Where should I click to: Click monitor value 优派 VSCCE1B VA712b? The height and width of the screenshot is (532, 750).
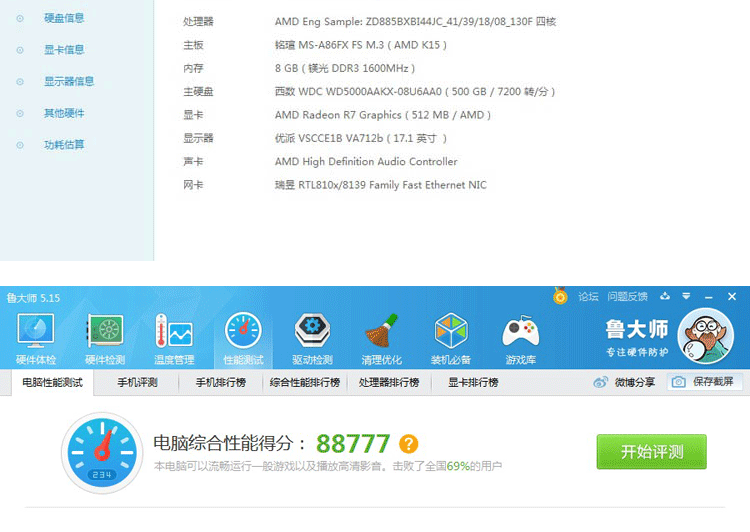361,138
